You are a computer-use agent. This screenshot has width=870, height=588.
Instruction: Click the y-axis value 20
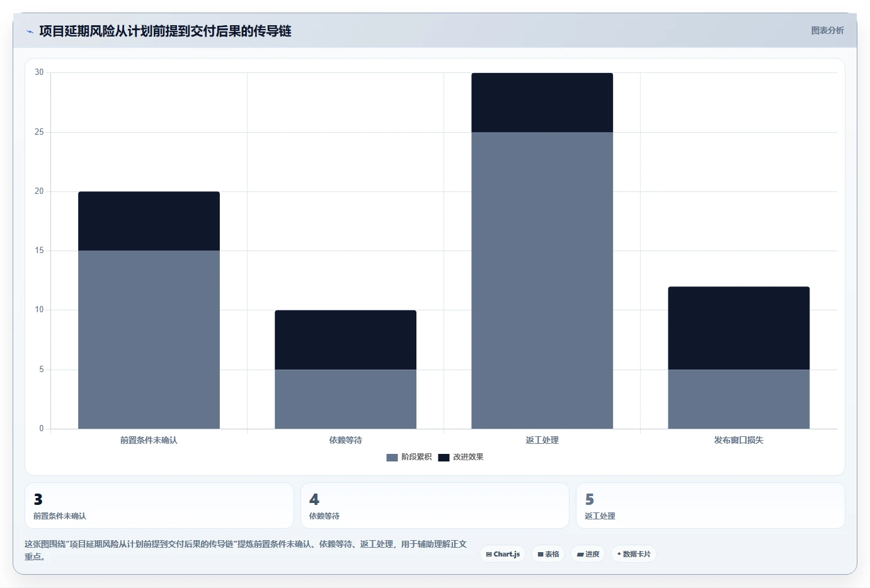[x=39, y=191]
